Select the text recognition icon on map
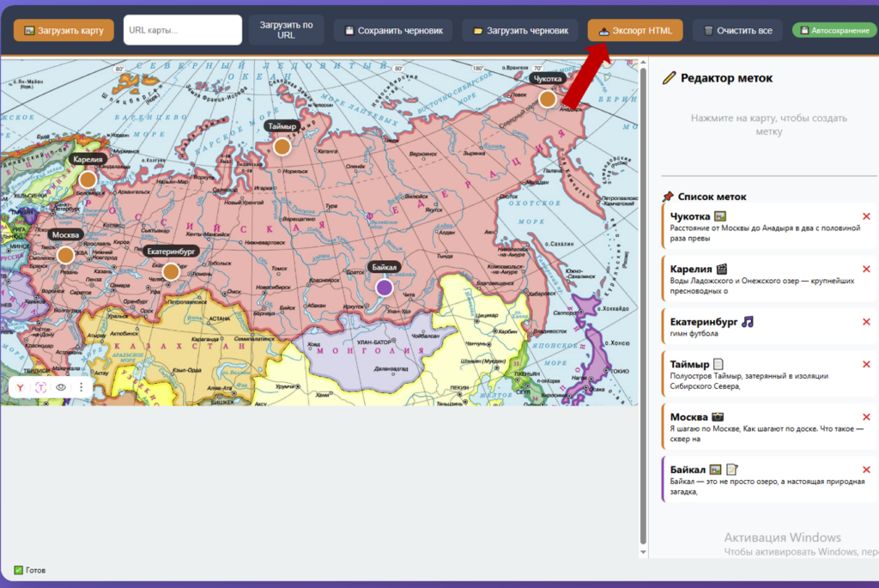Viewport: 879px width, 588px height. pyautogui.click(x=41, y=387)
